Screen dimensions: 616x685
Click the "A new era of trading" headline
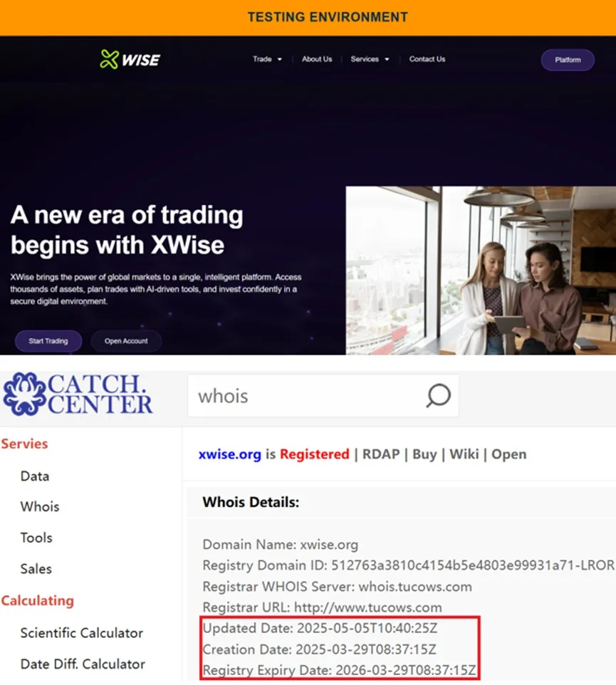point(127,230)
